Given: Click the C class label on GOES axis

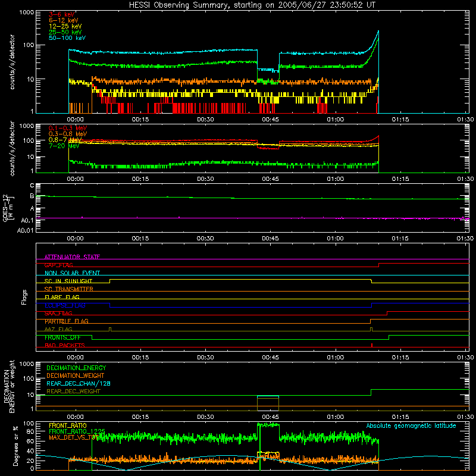Looking at the screenshot, I should [x=32, y=185].
